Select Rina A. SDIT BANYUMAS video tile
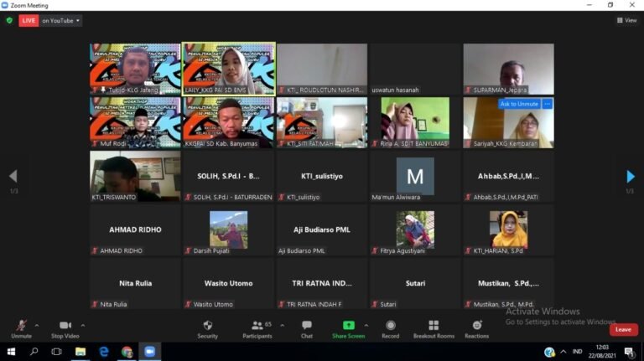 415,122
